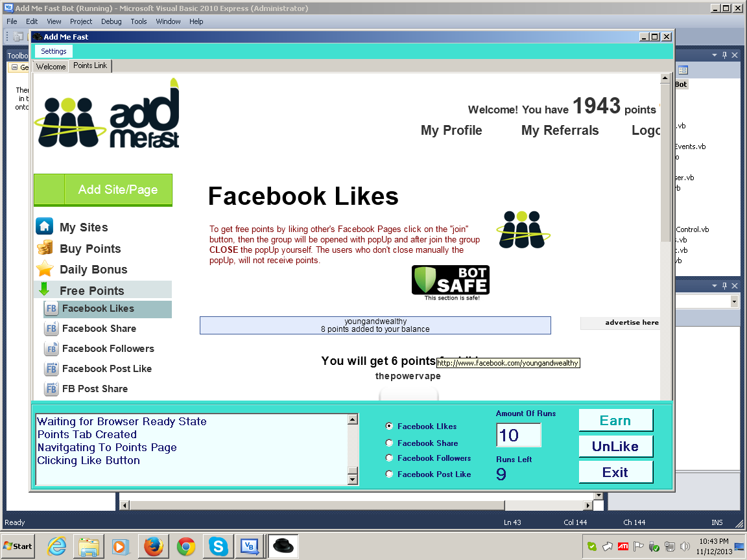Screen dimensions: 747x560
Task: Switch to the Points Link tab
Action: [x=90, y=65]
